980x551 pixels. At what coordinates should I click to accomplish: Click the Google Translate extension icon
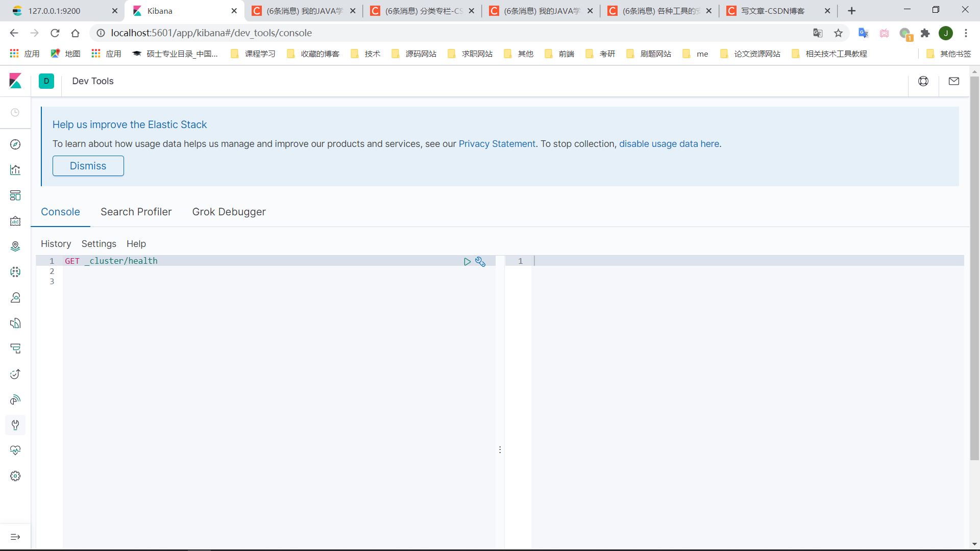[863, 33]
